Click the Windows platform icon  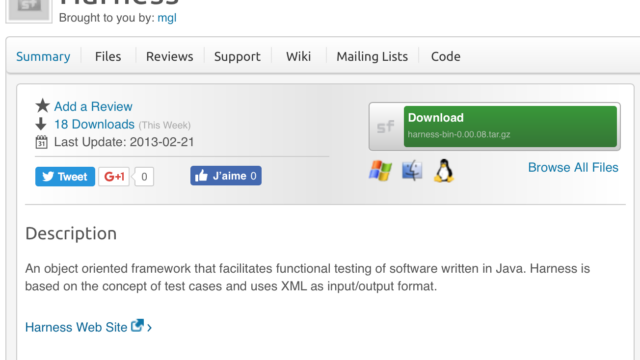380,171
